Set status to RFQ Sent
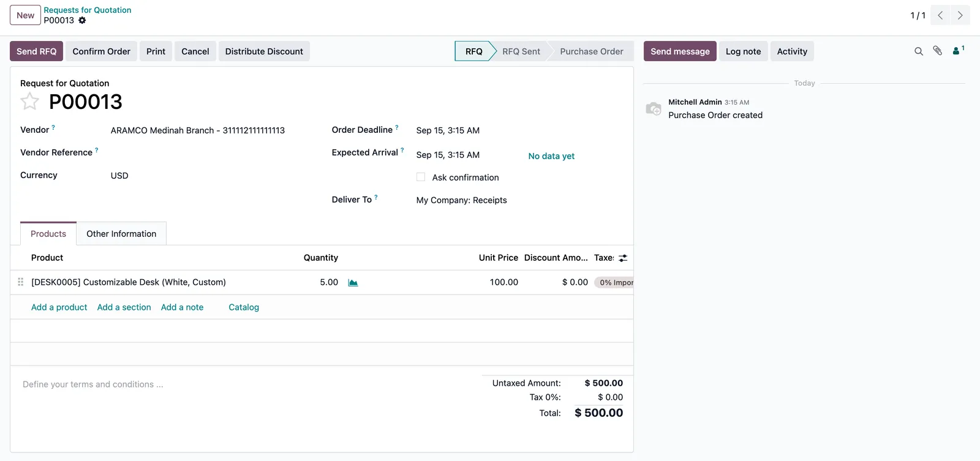Screen dimensions: 980x461 (x=521, y=51)
